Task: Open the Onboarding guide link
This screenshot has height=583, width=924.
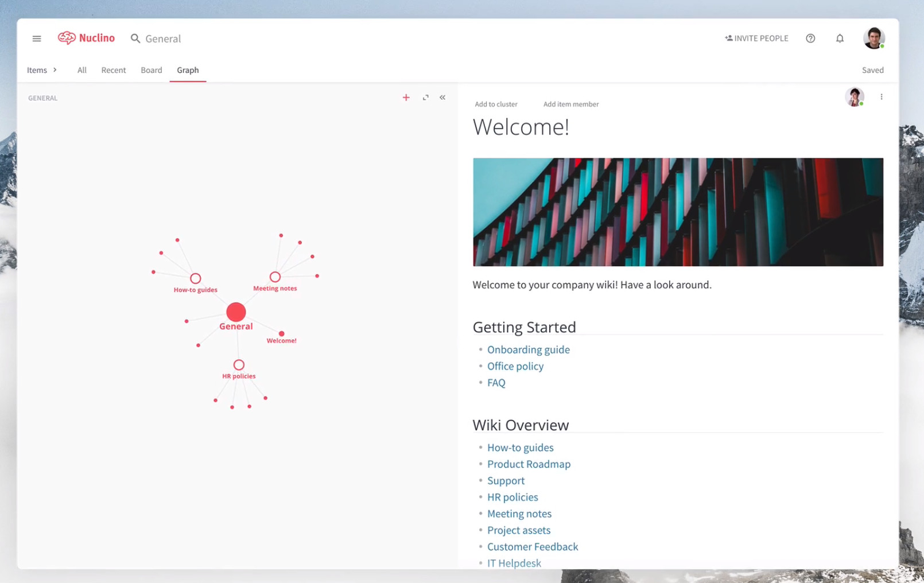Action: [529, 349]
